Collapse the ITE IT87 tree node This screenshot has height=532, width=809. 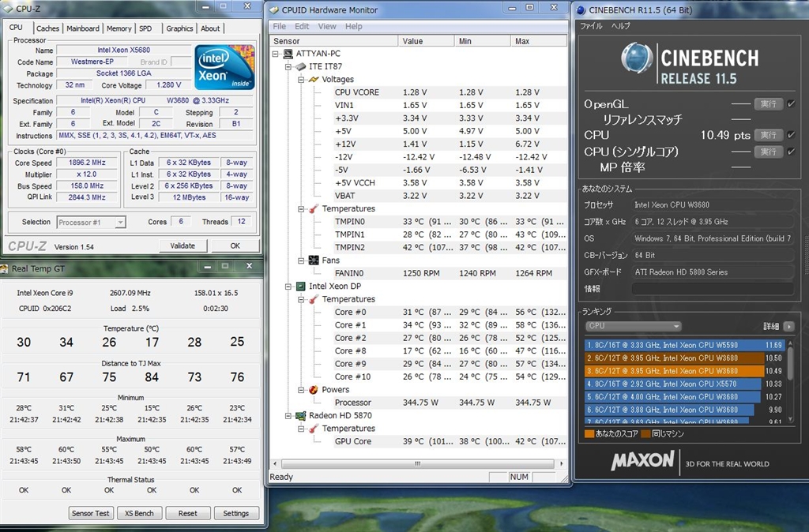coord(288,66)
